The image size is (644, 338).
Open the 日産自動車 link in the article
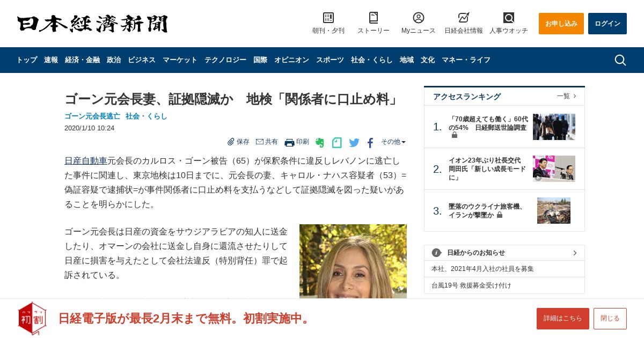[x=86, y=160]
